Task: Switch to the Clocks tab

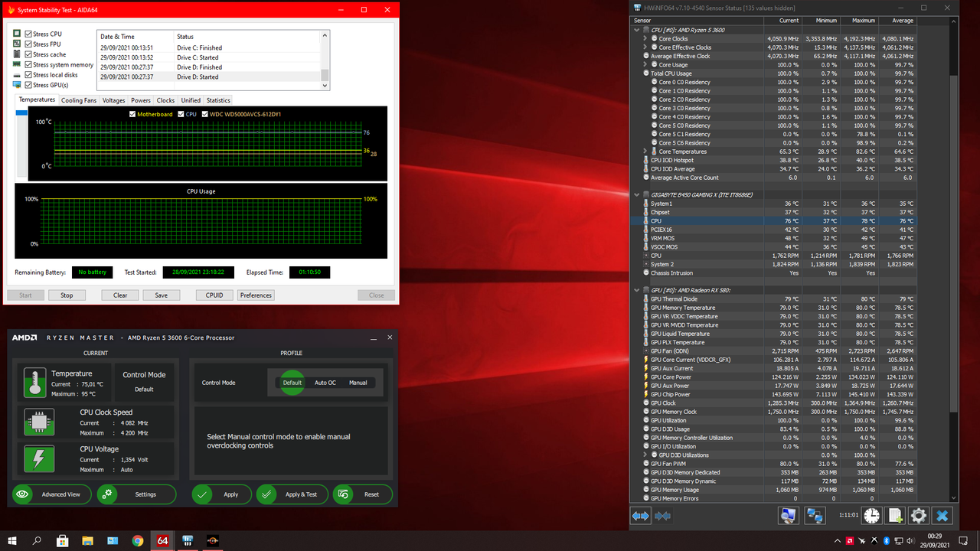Action: point(165,100)
